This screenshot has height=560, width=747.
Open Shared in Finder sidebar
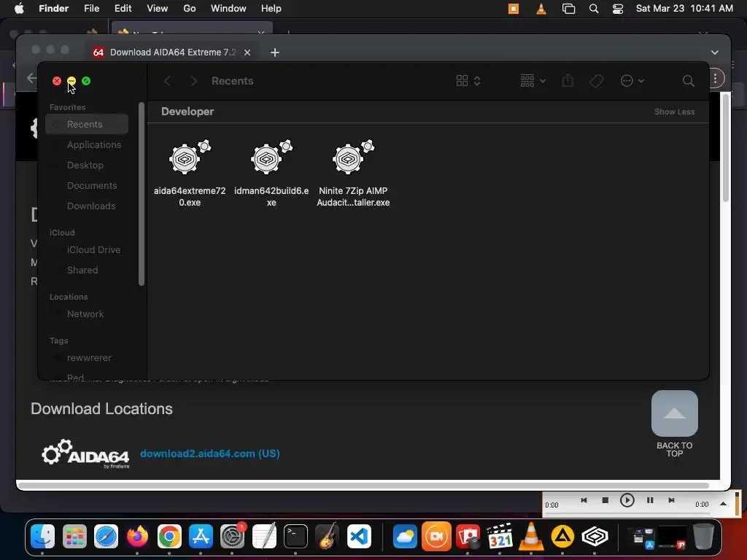(x=87, y=270)
